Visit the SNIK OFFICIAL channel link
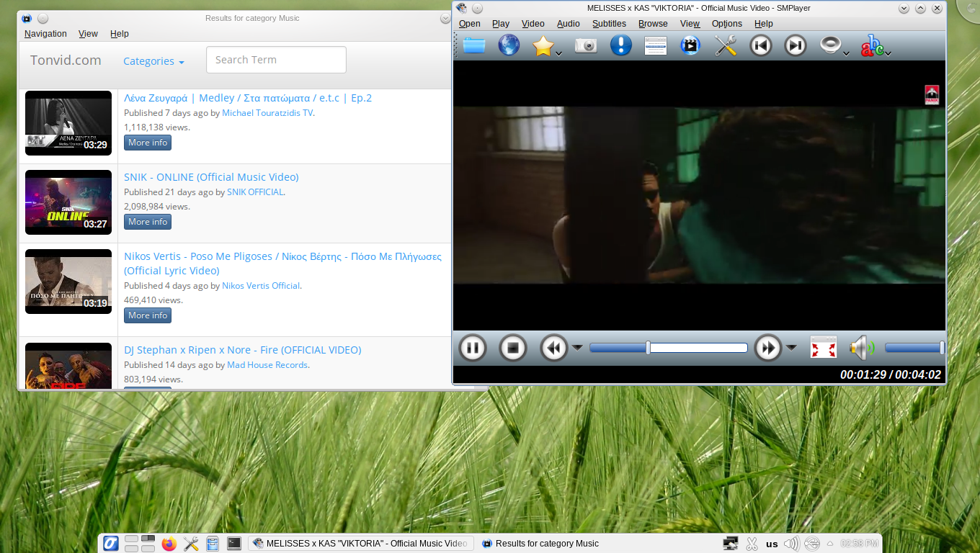 [x=255, y=192]
